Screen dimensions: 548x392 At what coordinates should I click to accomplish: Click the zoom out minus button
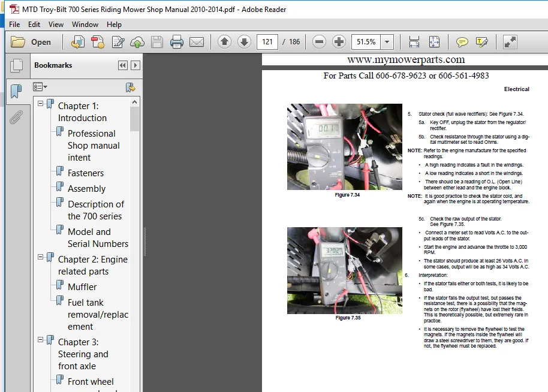(319, 42)
